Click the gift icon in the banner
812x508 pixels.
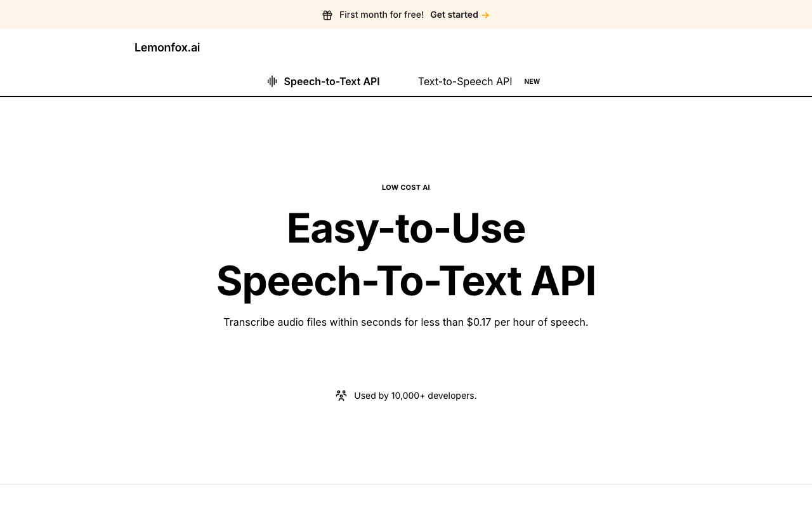(x=327, y=15)
